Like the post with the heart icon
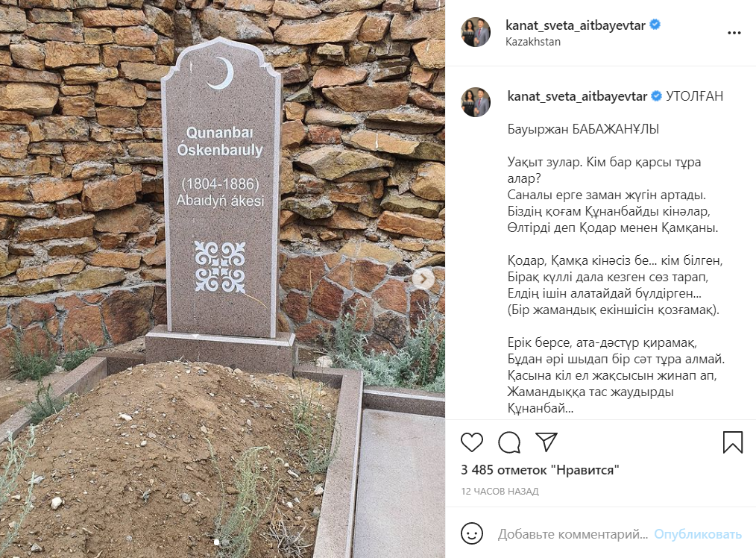The height and width of the screenshot is (558, 756). [471, 442]
